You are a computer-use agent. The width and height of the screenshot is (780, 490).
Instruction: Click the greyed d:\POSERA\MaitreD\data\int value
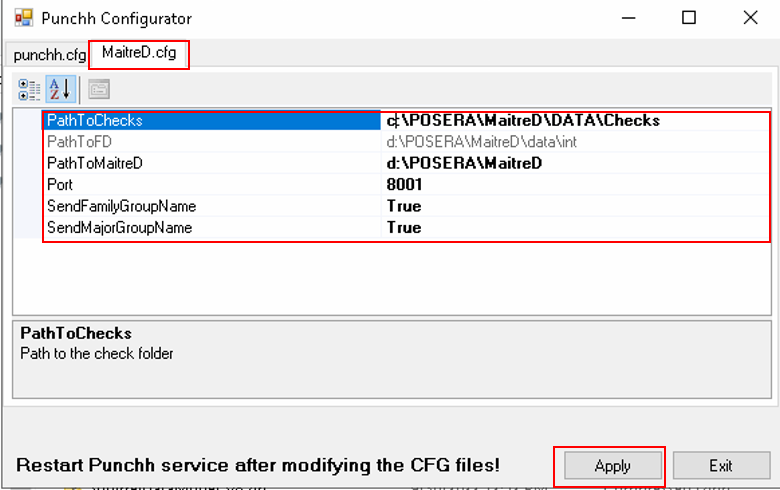[482, 142]
